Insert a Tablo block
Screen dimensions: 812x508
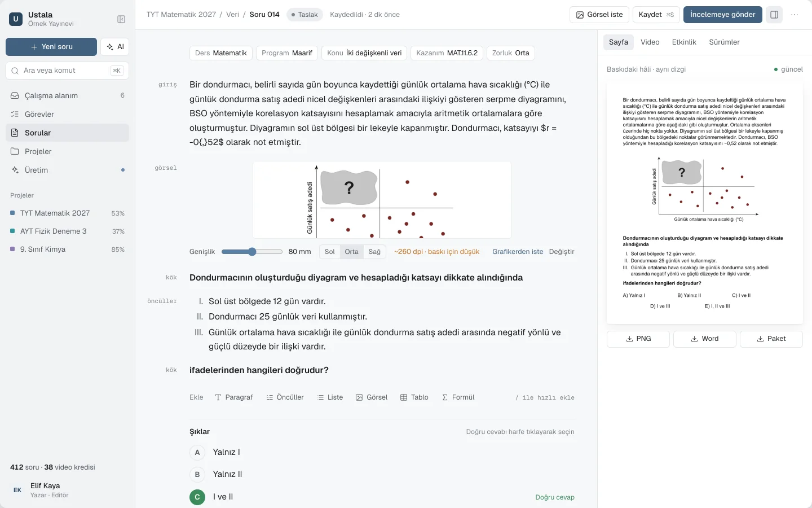coord(414,397)
